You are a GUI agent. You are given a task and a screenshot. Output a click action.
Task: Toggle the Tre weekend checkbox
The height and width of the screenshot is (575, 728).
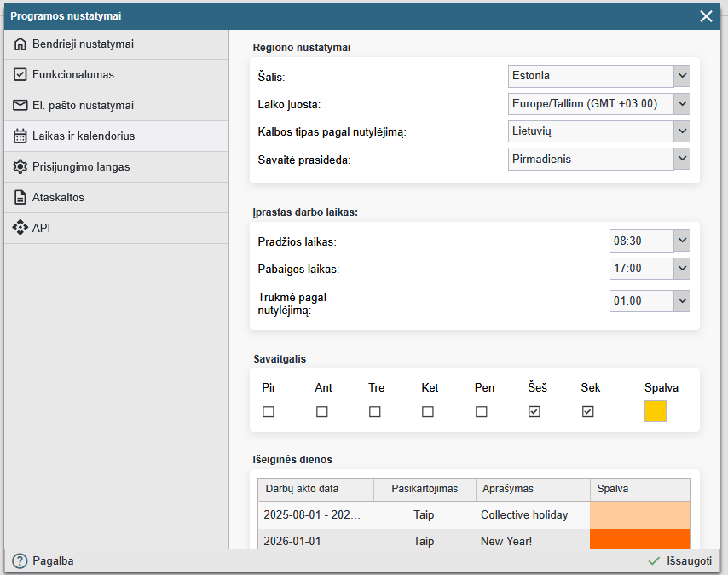pos(375,412)
